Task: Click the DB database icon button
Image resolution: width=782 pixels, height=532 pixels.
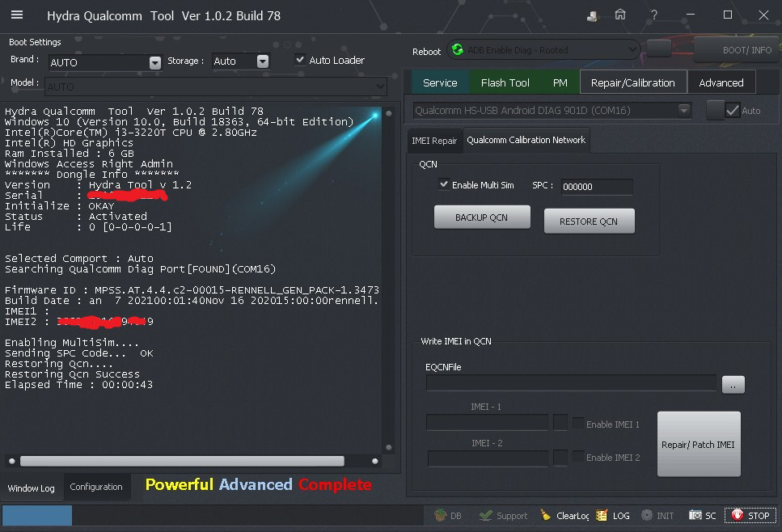Action: (448, 516)
